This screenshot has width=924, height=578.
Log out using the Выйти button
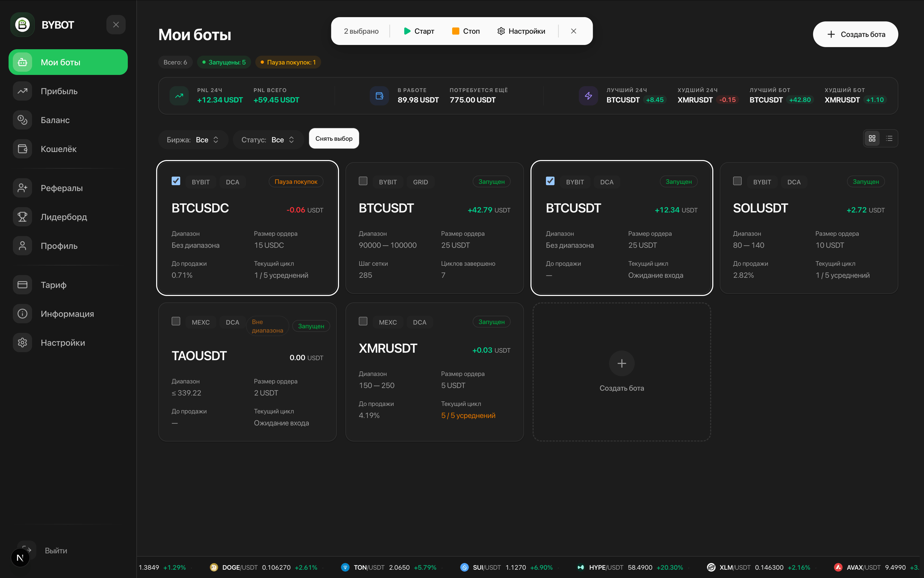pos(56,550)
